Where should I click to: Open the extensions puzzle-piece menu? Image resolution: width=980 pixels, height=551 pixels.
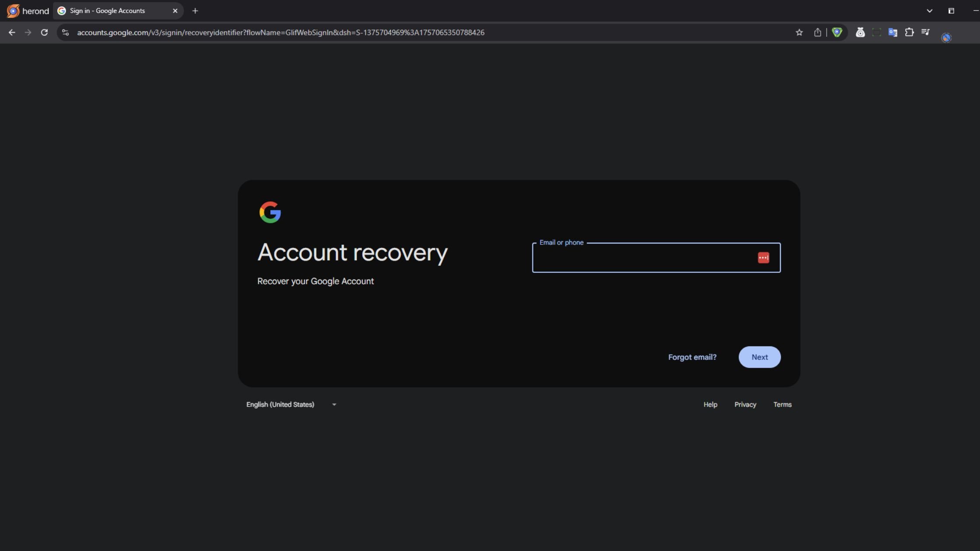point(910,32)
